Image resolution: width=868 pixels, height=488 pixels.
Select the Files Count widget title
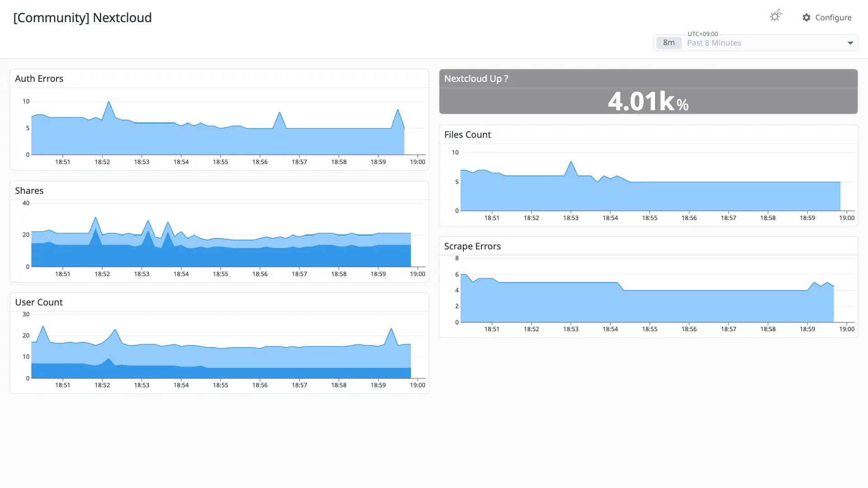(x=467, y=135)
